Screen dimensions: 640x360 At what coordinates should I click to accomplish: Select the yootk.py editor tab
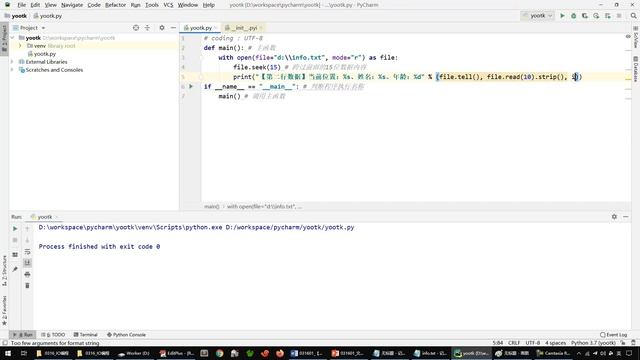[x=200, y=28]
